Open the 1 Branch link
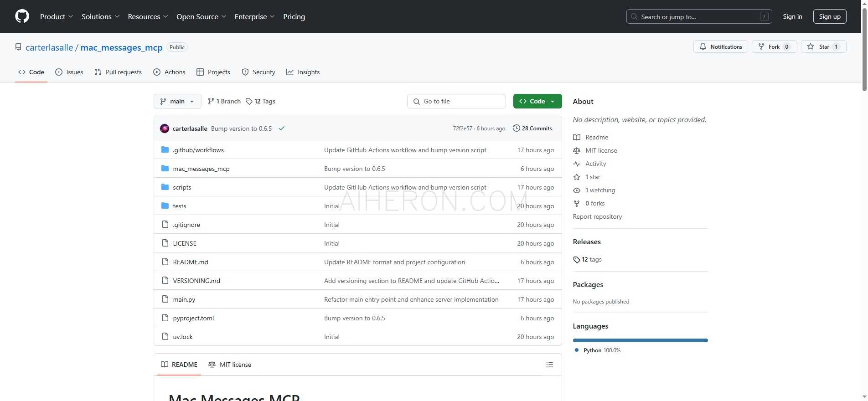This screenshot has height=401, width=868. point(224,101)
